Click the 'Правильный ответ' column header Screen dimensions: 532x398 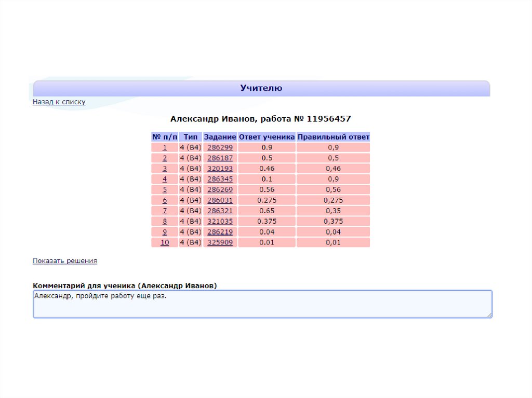tap(333, 137)
